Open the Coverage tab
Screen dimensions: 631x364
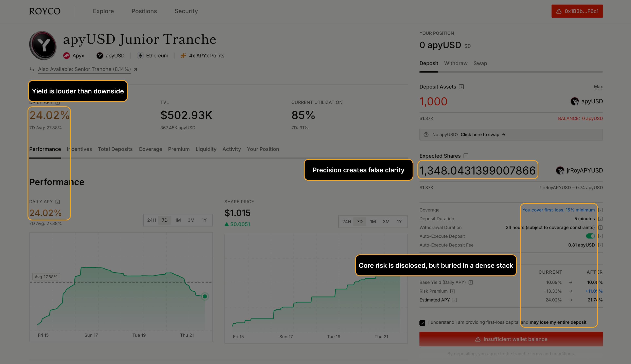click(150, 149)
